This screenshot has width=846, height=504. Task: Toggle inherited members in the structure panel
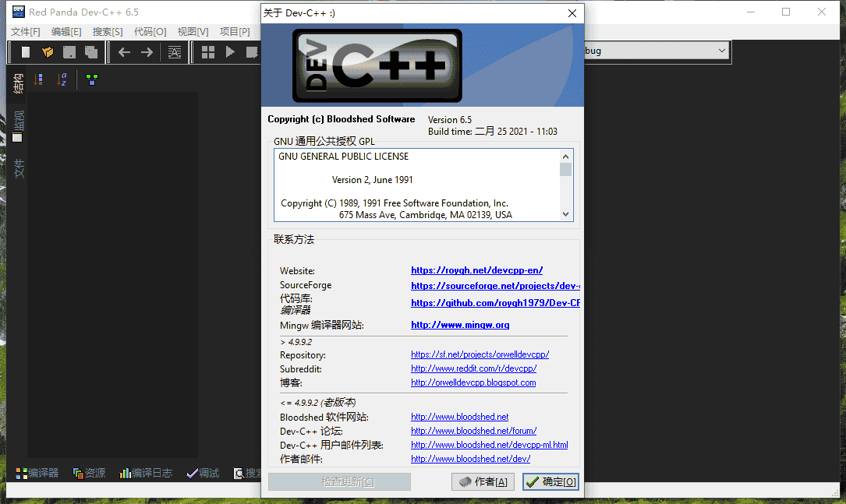pyautogui.click(x=91, y=79)
